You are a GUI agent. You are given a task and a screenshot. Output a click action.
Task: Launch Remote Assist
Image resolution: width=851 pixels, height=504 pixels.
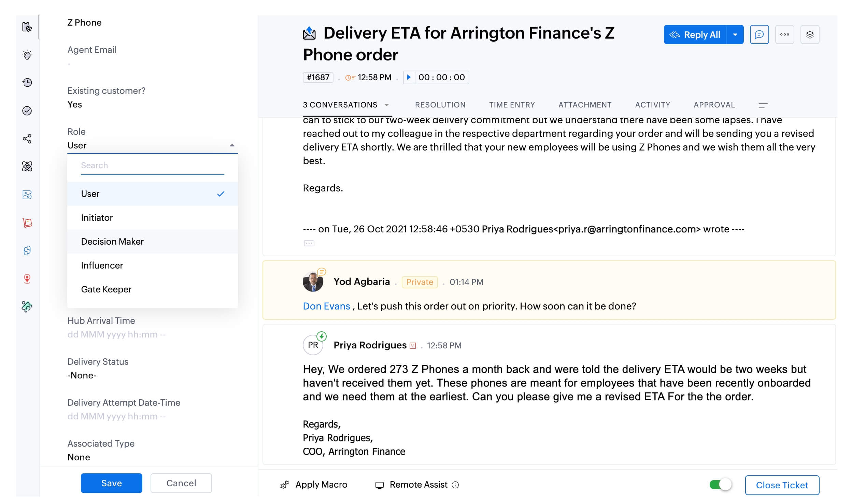point(419,485)
